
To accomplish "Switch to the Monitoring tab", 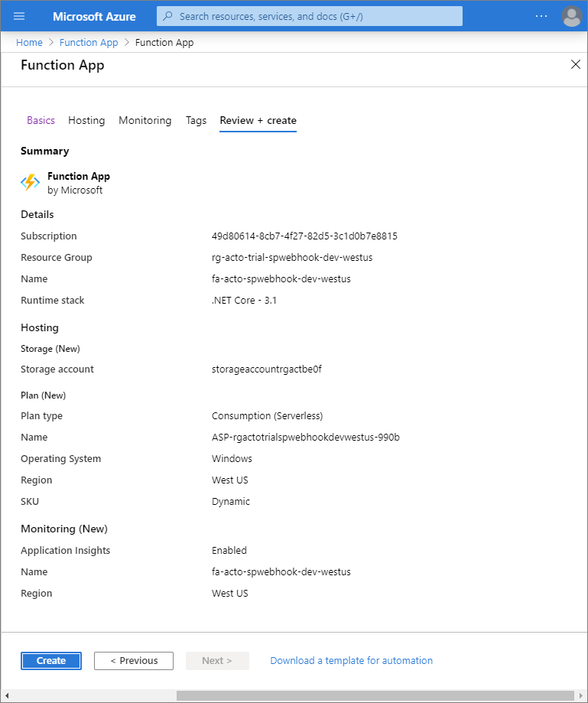I will pos(145,120).
